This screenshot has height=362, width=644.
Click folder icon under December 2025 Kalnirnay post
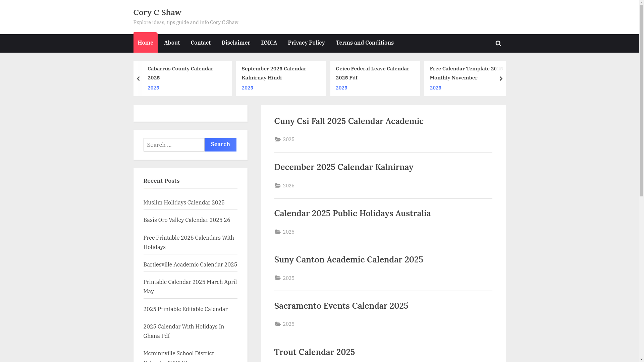tap(278, 185)
